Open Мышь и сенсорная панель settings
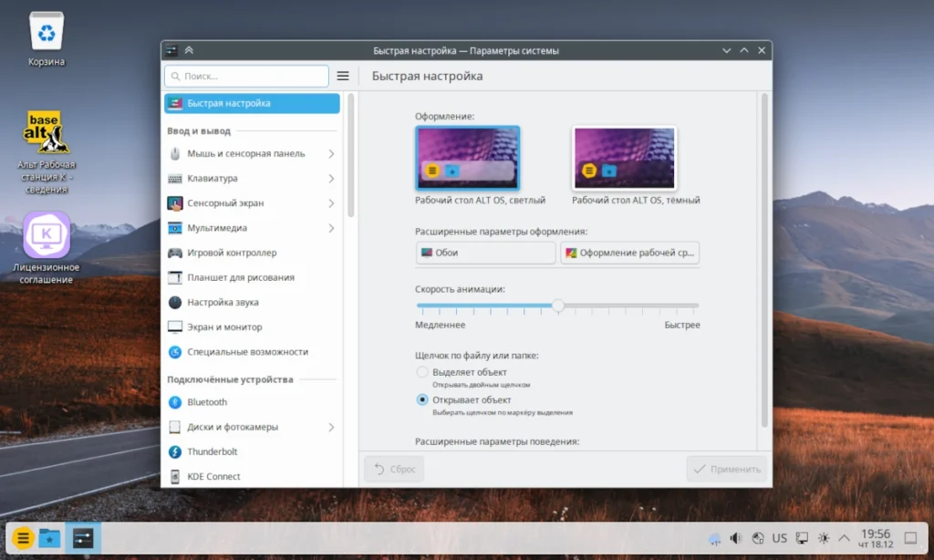Viewport: 934px width, 560px height. (x=252, y=154)
